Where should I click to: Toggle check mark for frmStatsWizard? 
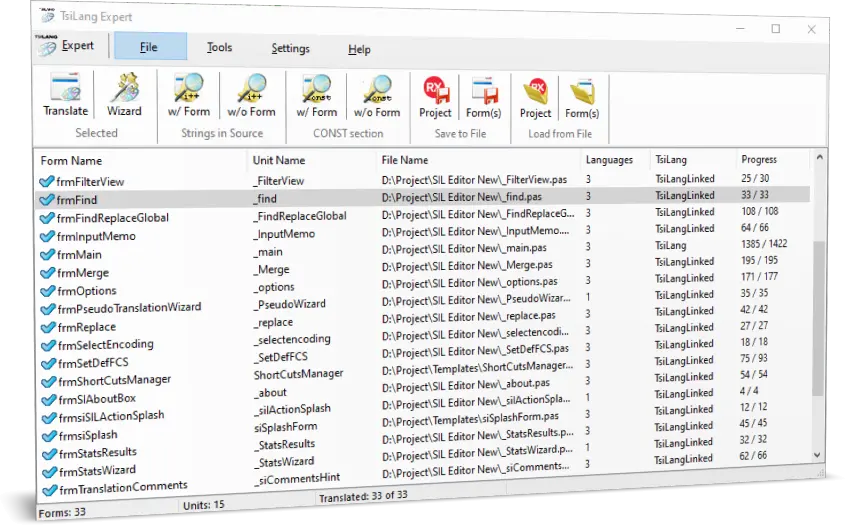point(50,472)
